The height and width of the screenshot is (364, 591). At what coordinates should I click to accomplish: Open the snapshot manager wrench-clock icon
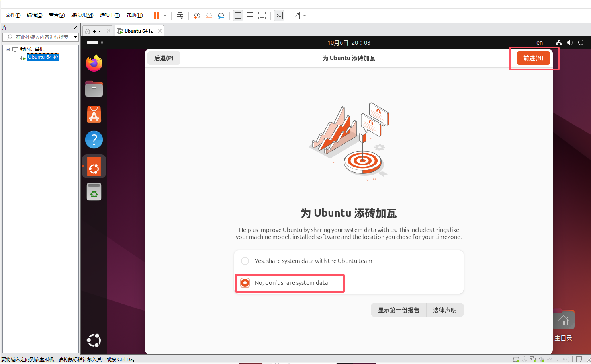pos(221,16)
